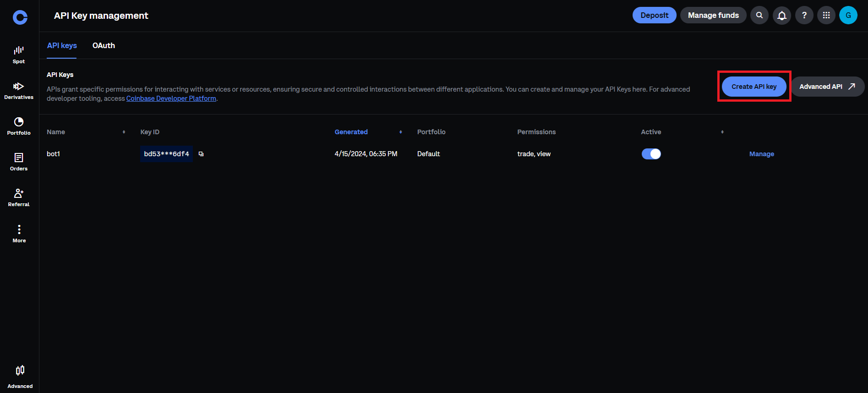The width and height of the screenshot is (868, 393).
Task: Copy the bd53***6df4 key ID
Action: [201, 154]
